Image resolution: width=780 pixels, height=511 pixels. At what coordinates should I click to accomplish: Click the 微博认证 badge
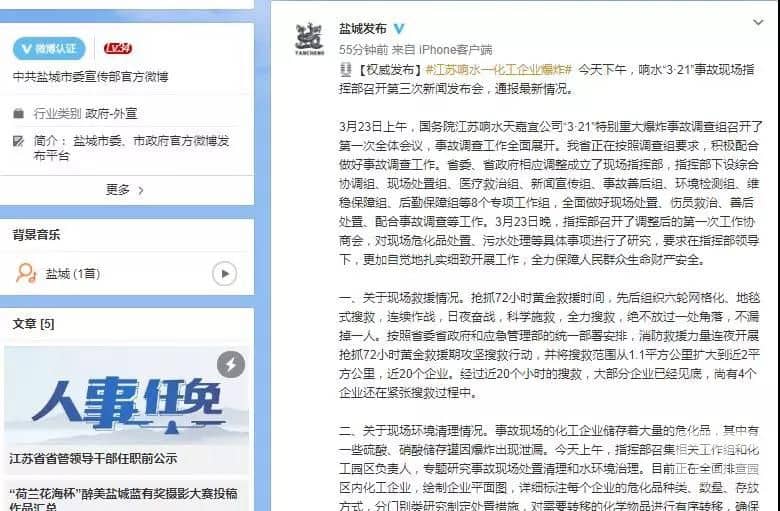[49, 48]
